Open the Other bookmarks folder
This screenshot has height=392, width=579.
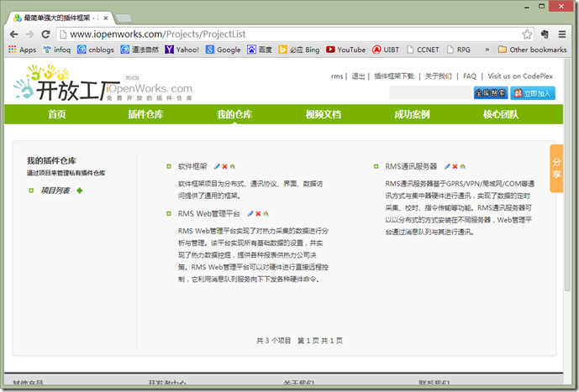click(x=532, y=50)
